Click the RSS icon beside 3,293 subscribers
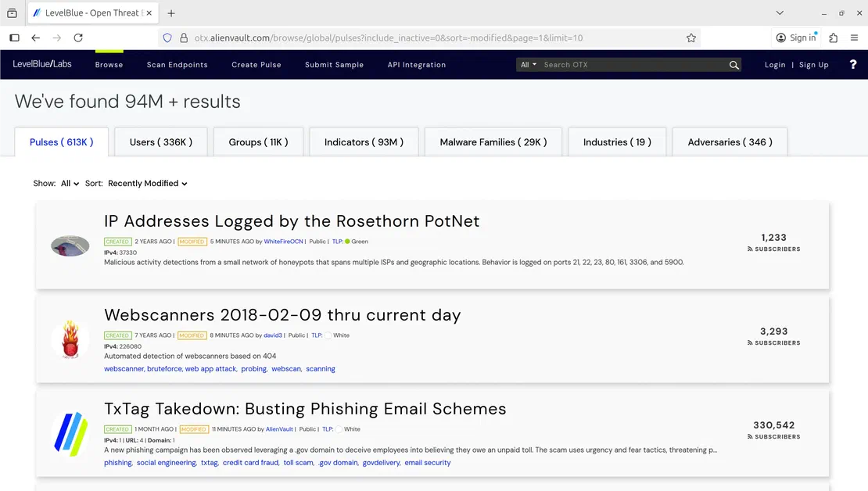868x491 pixels. point(750,343)
